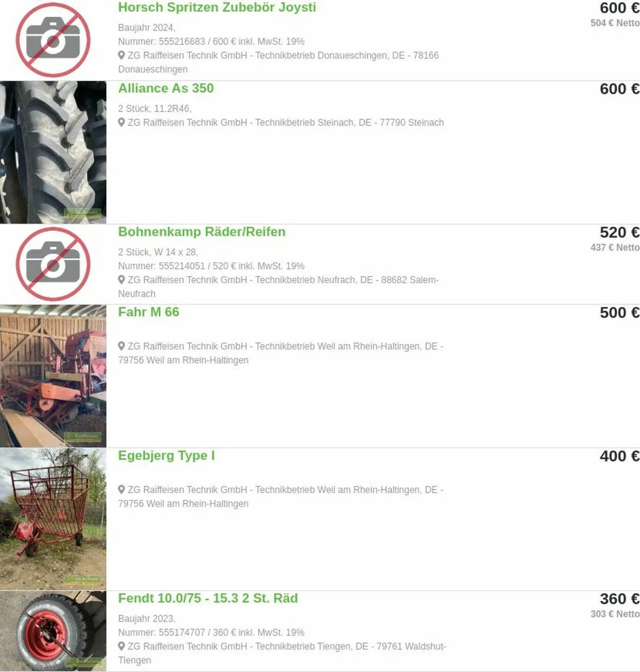View the Fendt red wheel rim photo
The height and width of the screenshot is (672, 640).
(x=53, y=631)
